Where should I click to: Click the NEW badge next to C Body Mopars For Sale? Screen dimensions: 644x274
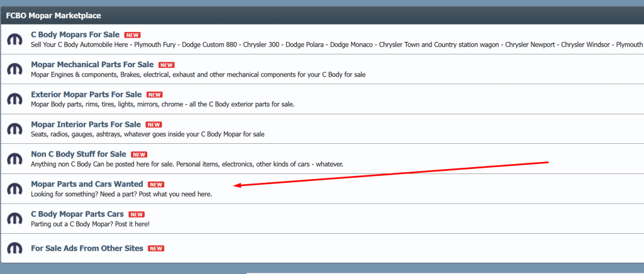pyautogui.click(x=132, y=35)
